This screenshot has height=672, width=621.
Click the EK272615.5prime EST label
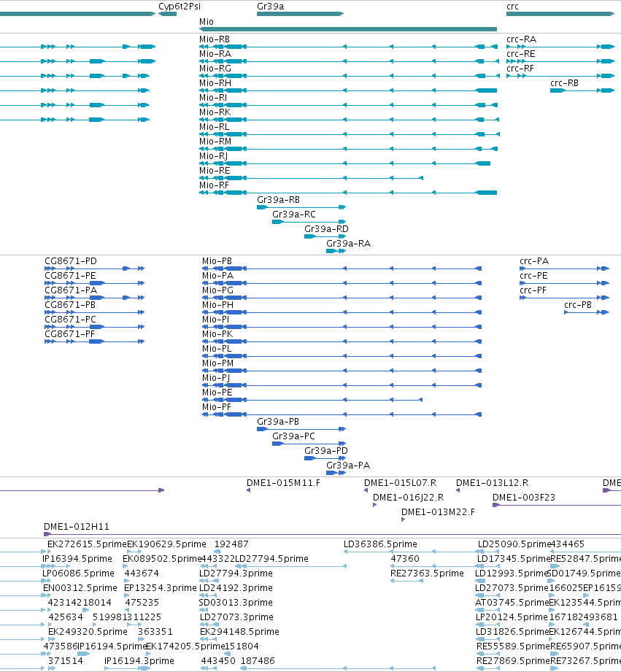pos(87,544)
